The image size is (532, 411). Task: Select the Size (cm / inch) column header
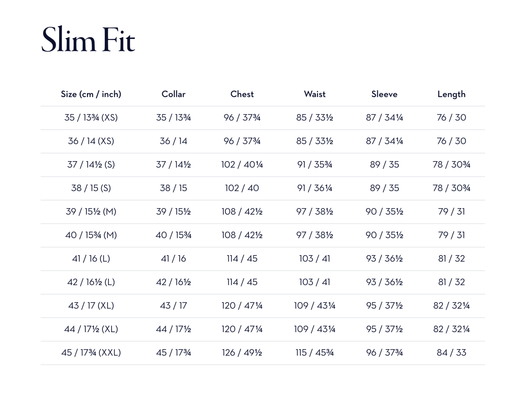[x=91, y=94]
